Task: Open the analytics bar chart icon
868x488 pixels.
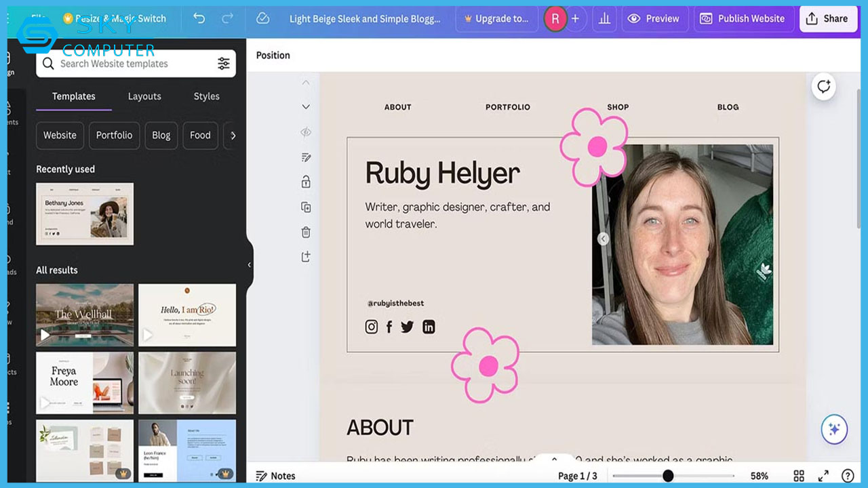Action: 604,19
